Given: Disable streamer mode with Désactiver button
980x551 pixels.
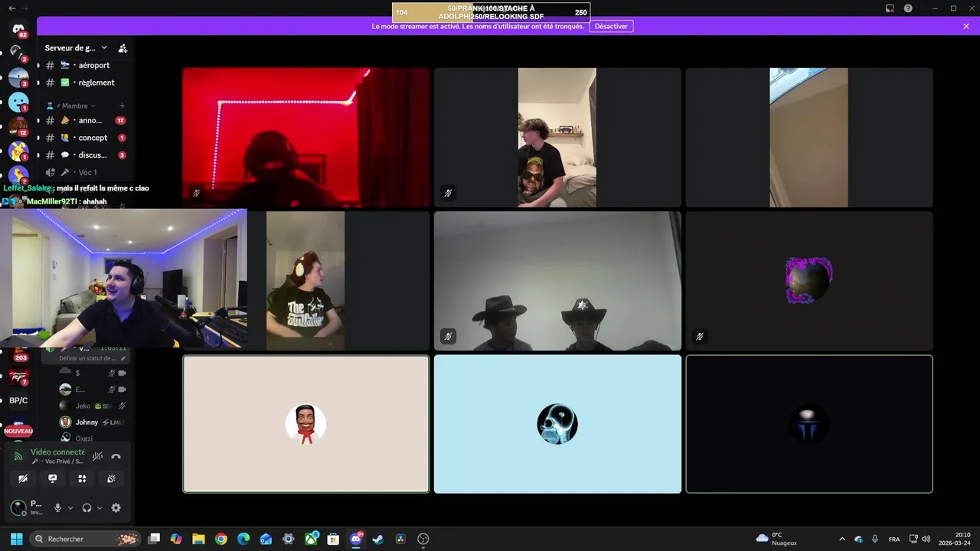Looking at the screenshot, I should pyautogui.click(x=611, y=26).
